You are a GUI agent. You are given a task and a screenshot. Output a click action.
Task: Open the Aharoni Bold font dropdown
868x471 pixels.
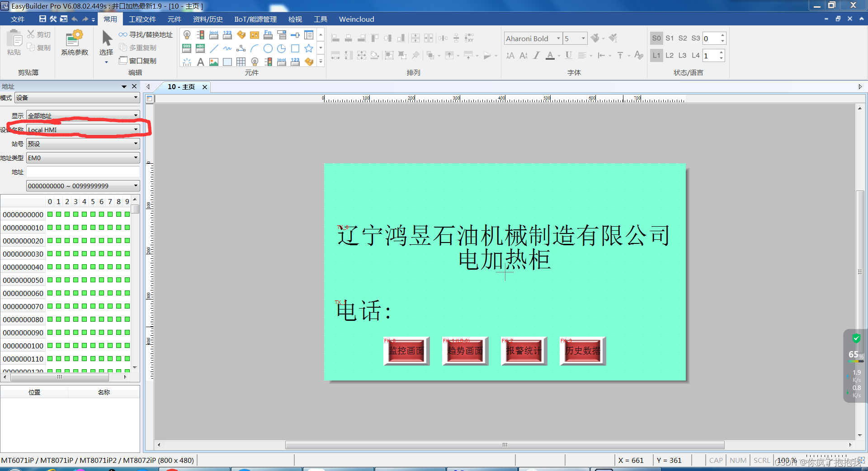tap(558, 38)
